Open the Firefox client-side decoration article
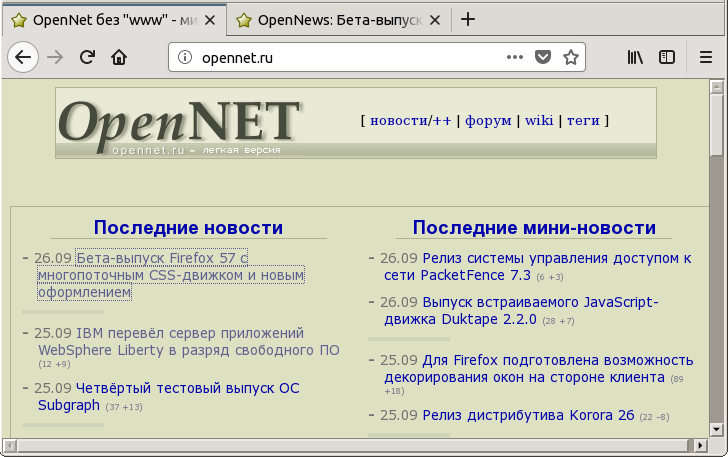 pos(539,368)
